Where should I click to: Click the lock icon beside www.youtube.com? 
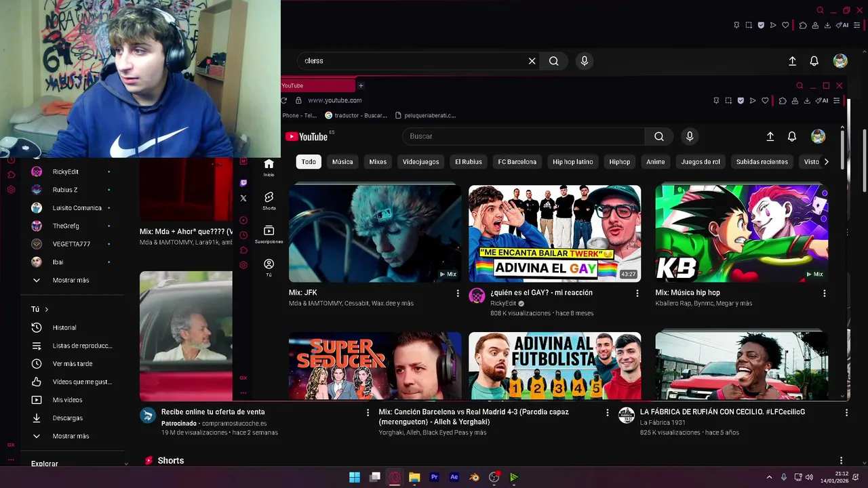coord(298,100)
